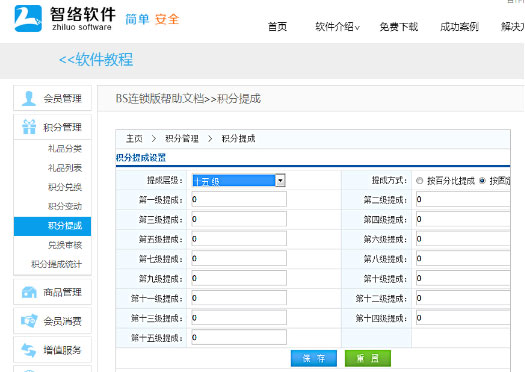Open 兑换审核 in sidebar
Screen dimensions: 525x372
pyautogui.click(x=65, y=245)
